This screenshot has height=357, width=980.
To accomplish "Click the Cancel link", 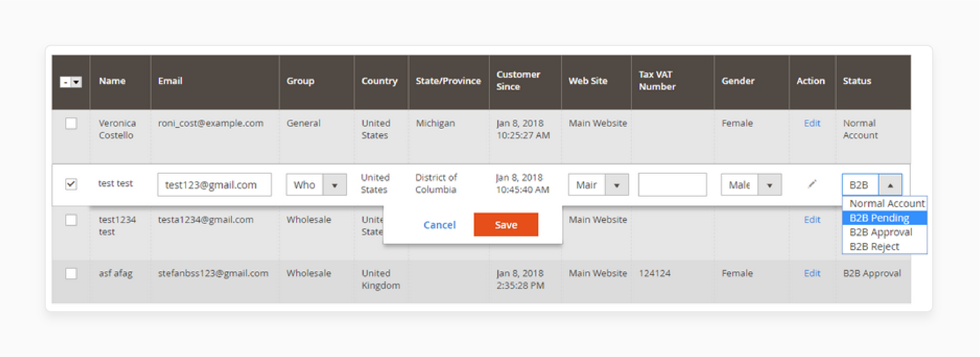I will 440,225.
